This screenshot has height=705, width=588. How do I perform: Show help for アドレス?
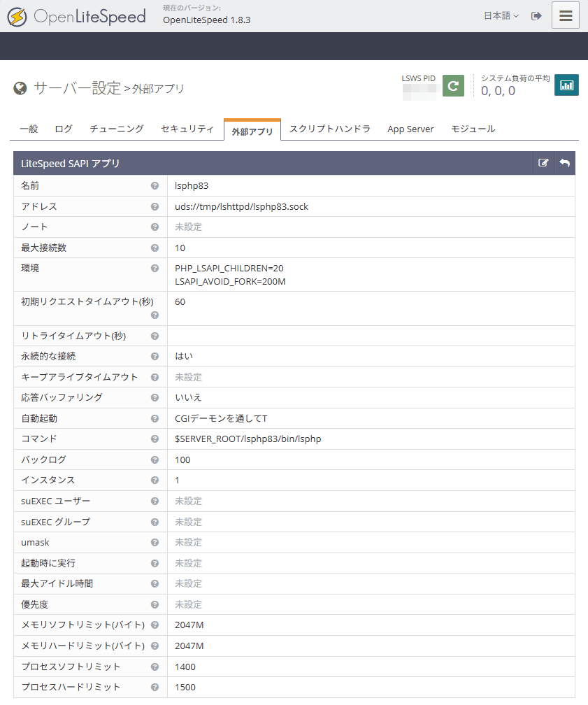(155, 206)
